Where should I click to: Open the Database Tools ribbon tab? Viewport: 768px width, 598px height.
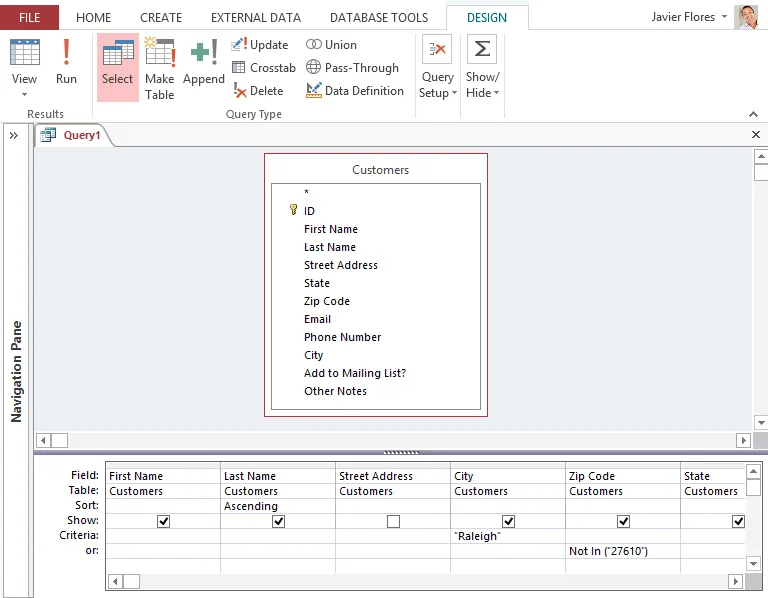378,17
